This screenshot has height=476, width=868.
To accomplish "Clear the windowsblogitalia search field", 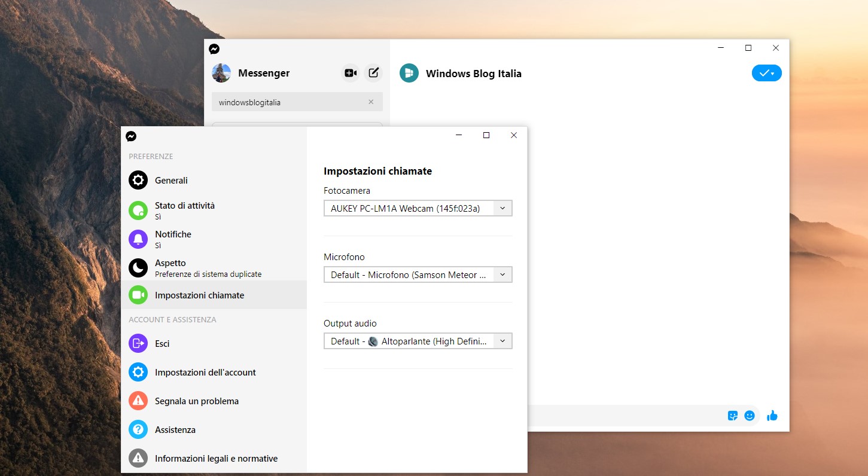I will tap(371, 102).
